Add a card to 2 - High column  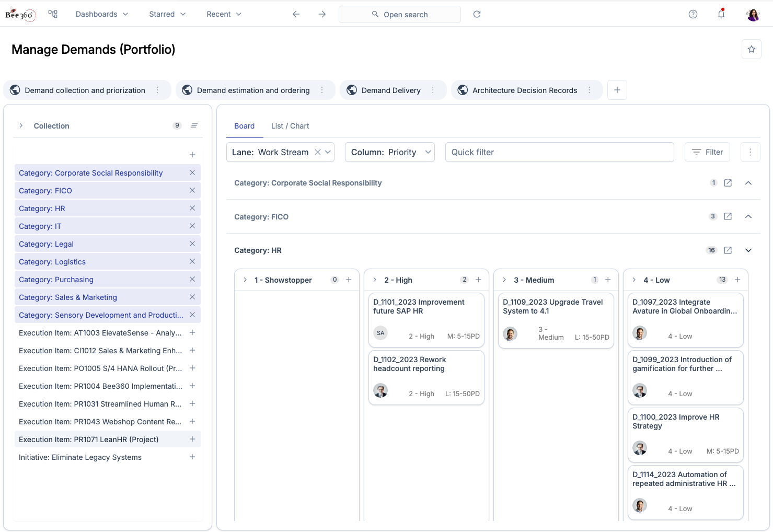coord(478,280)
